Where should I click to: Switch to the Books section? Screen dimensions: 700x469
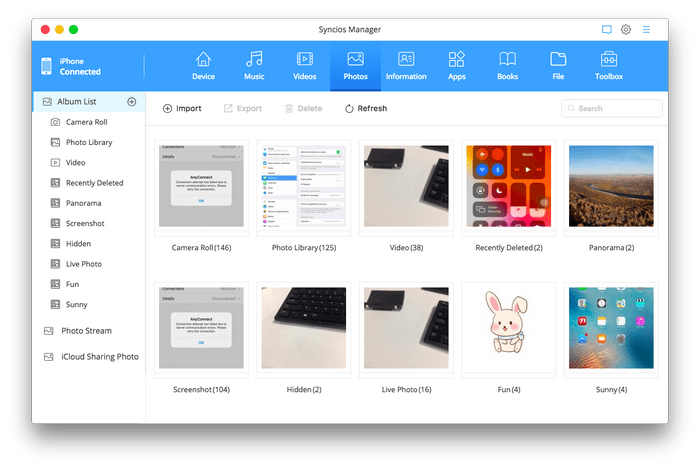[507, 66]
